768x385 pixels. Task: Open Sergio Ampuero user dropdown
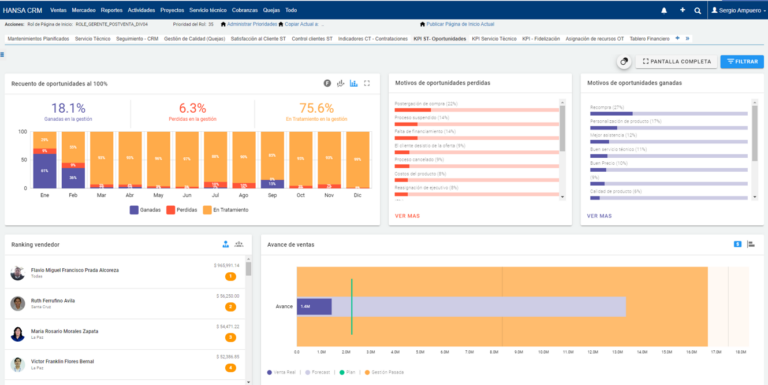pyautogui.click(x=738, y=10)
